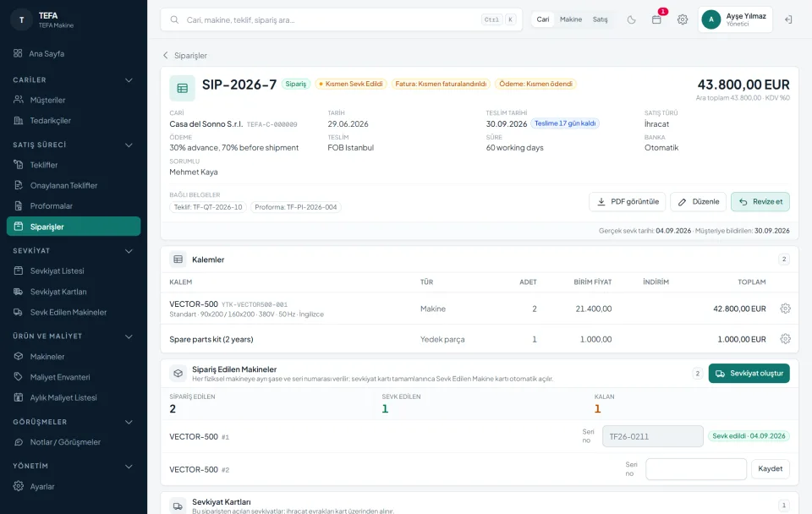812x514 pixels.
Task: Click the Revize et button
Action: (x=760, y=202)
